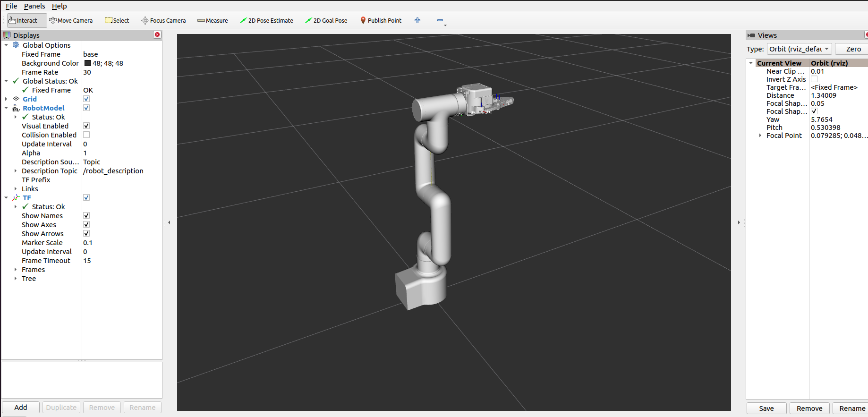Image resolution: width=868 pixels, height=417 pixels.
Task: Open the File menu
Action: click(x=11, y=6)
